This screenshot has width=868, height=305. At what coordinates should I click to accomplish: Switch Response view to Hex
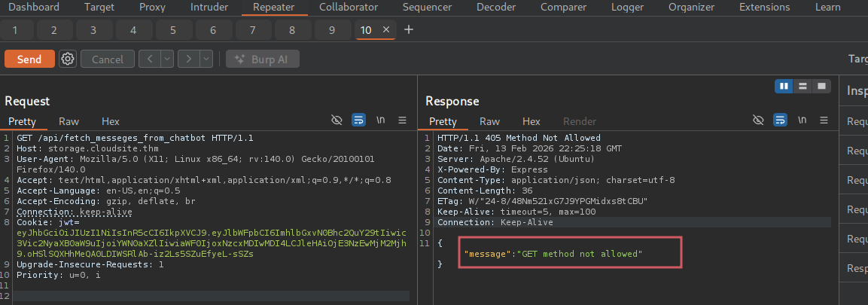pos(531,121)
